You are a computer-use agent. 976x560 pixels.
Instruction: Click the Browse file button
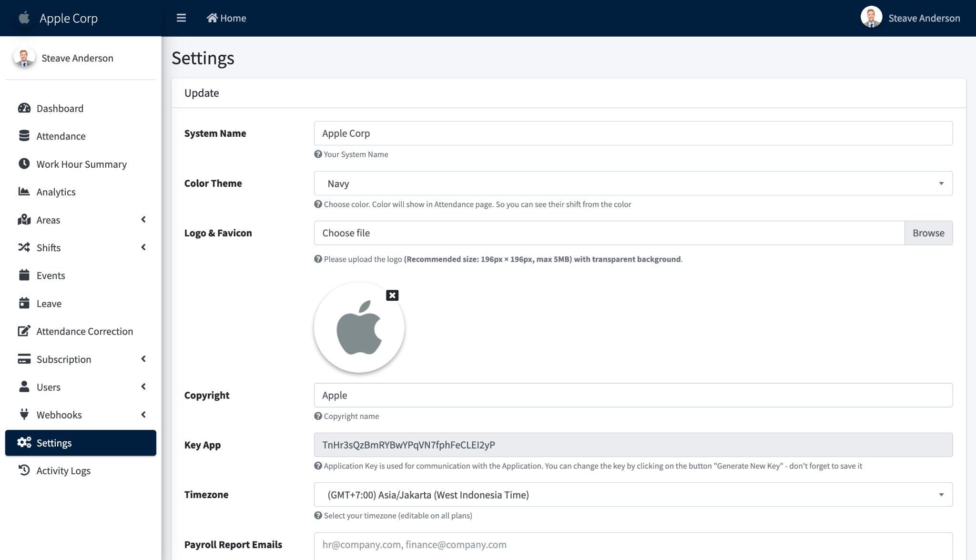coord(928,233)
